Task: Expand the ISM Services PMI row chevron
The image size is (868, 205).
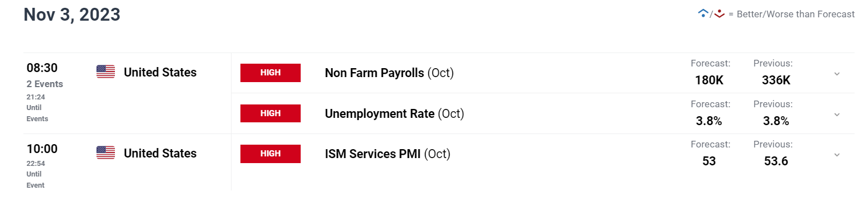Action: pos(837,154)
